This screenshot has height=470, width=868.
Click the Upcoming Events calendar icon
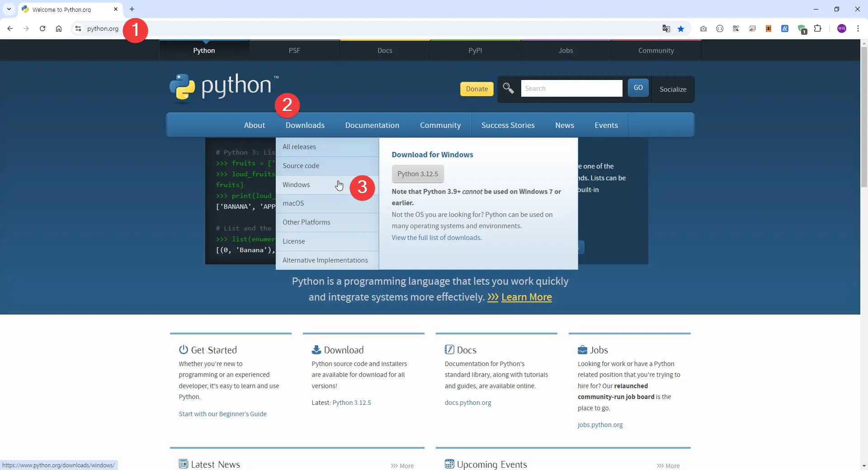[x=449, y=464]
